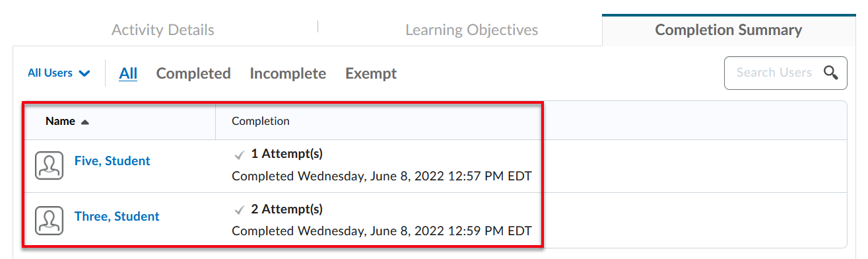Click the Name column sort arrow
Screen dimensions: 868x259
point(84,122)
